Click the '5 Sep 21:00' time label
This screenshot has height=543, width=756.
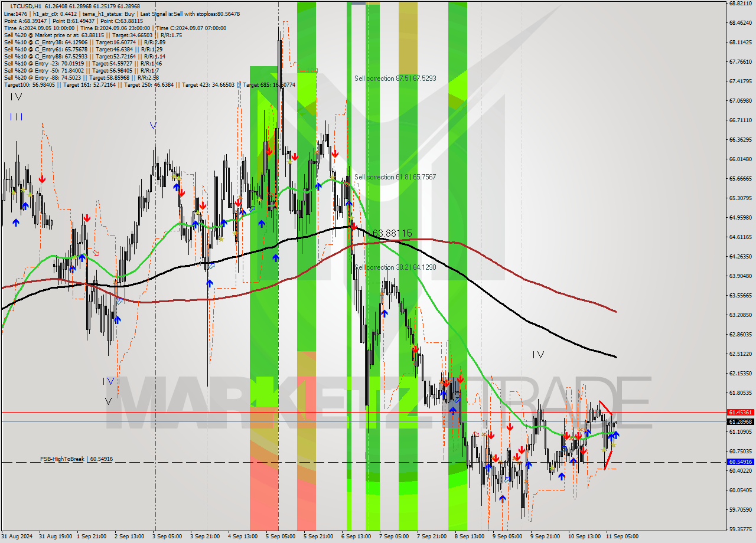(x=319, y=537)
